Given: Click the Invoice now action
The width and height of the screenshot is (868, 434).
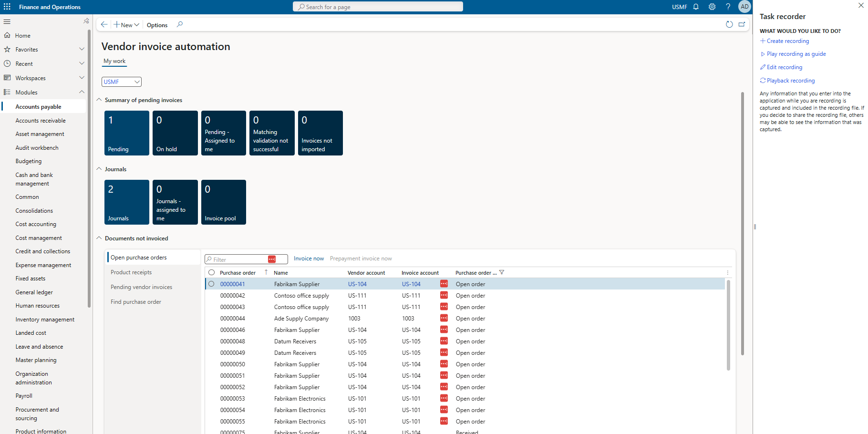Looking at the screenshot, I should click(x=309, y=258).
